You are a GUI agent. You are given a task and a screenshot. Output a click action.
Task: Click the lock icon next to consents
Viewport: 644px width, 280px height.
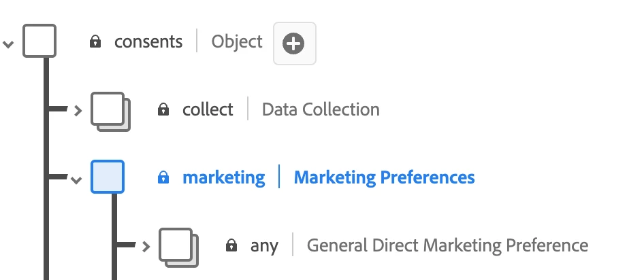click(x=96, y=42)
